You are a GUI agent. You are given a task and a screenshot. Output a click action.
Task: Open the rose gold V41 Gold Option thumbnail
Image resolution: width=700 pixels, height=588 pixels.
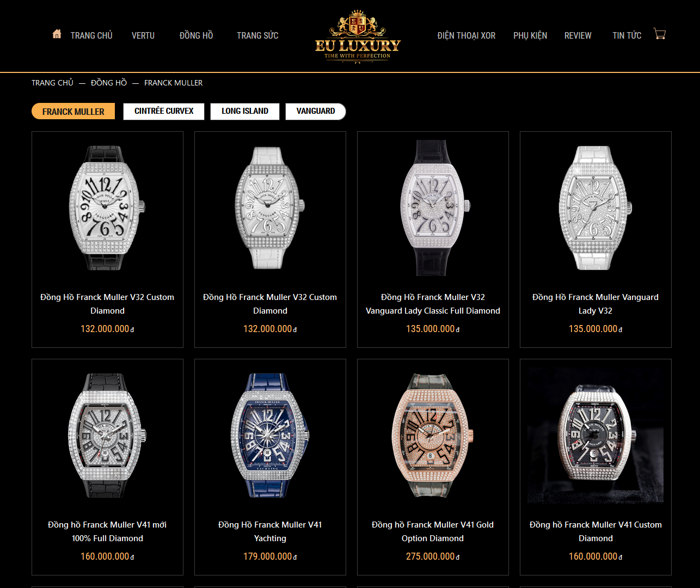point(433,436)
